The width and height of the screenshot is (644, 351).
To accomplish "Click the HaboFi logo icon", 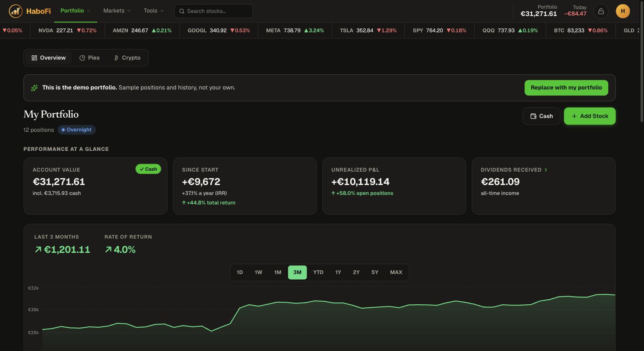I will pos(16,11).
